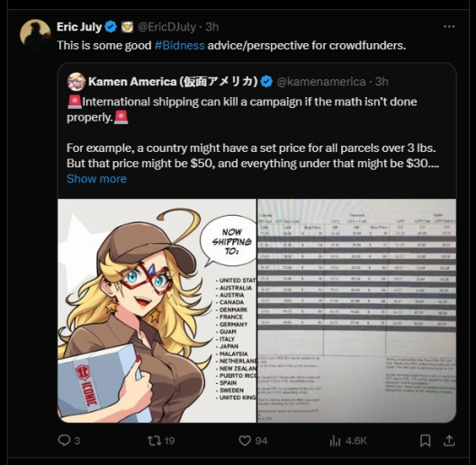Open the #Bidness hashtag link
Image resolution: width=476 pixels, height=465 pixels.
click(179, 46)
